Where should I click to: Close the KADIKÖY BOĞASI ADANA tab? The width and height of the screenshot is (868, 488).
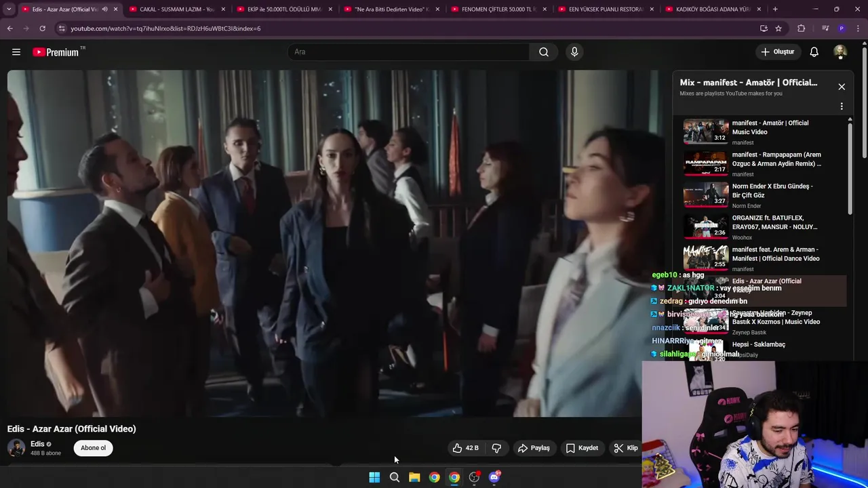(759, 9)
